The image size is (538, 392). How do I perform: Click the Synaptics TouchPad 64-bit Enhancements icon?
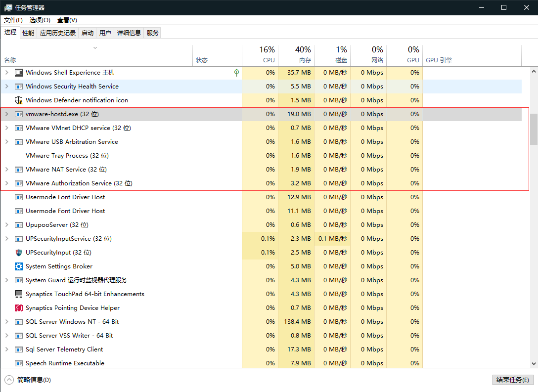tap(18, 294)
